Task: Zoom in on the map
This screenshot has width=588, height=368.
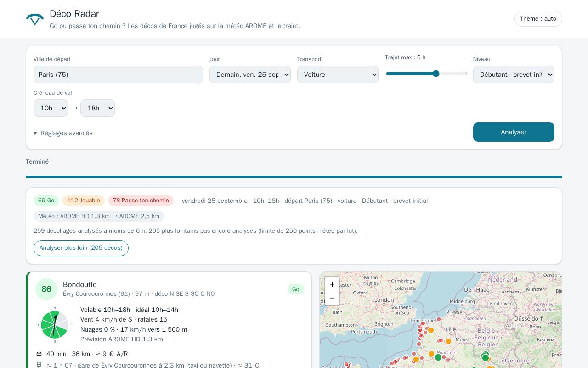Action: coord(332,284)
